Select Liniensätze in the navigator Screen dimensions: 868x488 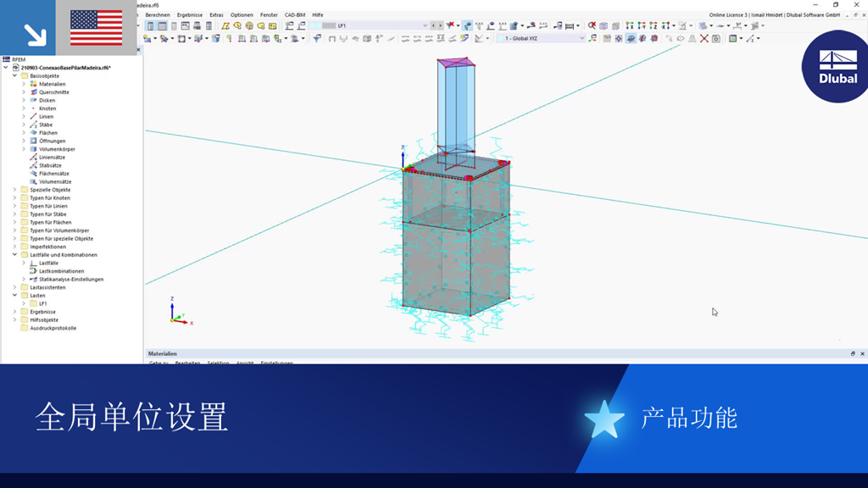click(52, 157)
